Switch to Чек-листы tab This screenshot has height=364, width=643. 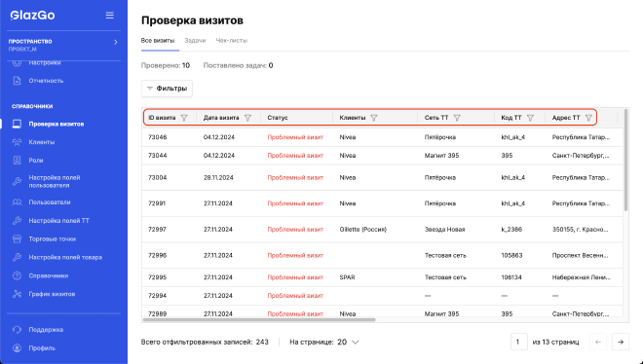(232, 41)
